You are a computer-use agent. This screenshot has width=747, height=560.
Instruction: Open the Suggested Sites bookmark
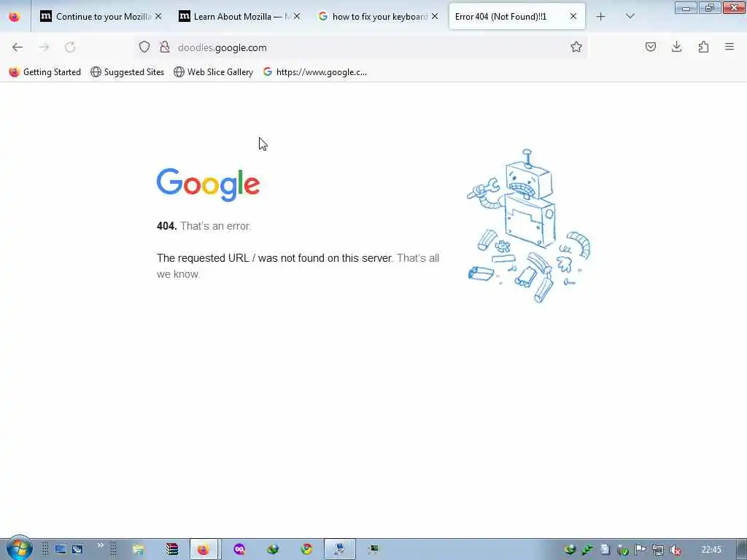(127, 72)
